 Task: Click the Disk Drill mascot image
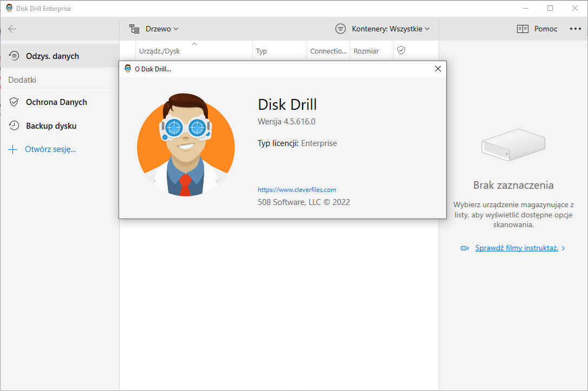click(186, 145)
